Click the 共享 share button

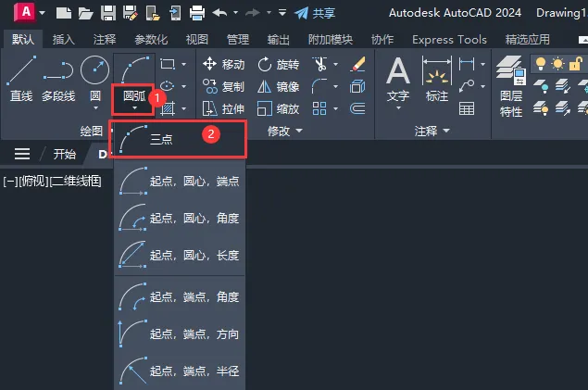coord(314,14)
